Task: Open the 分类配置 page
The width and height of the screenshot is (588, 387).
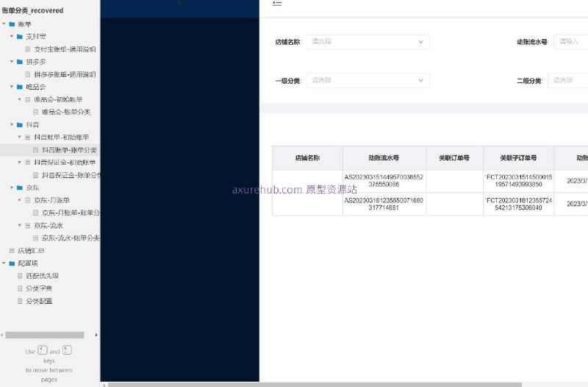Action: (x=39, y=301)
